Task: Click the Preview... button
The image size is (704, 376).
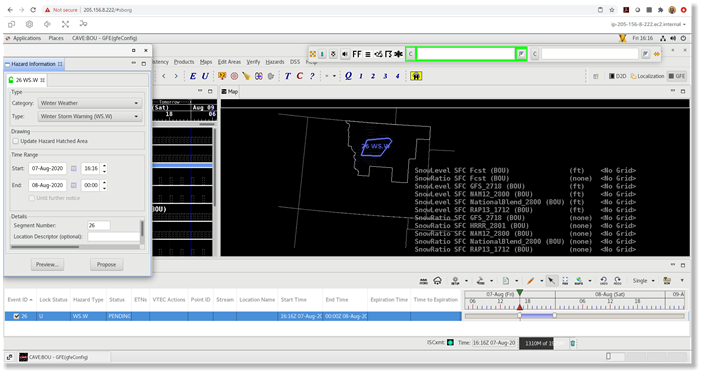Action: [47, 265]
